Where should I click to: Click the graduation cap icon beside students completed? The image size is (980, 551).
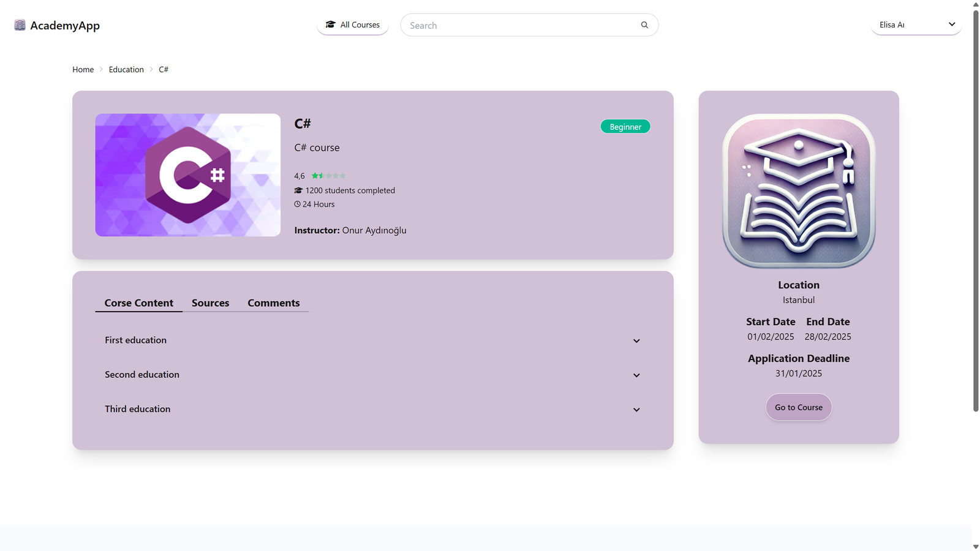[x=298, y=190]
